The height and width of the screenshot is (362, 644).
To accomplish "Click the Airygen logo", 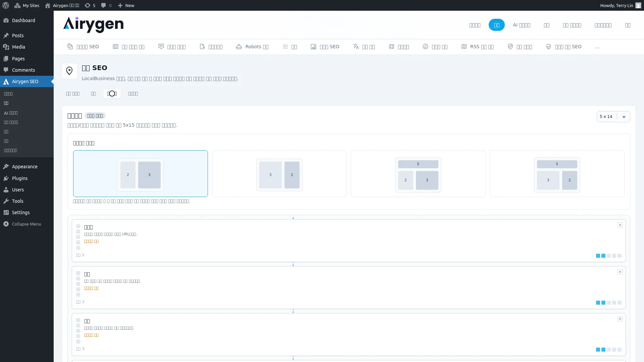I will pyautogui.click(x=93, y=25).
